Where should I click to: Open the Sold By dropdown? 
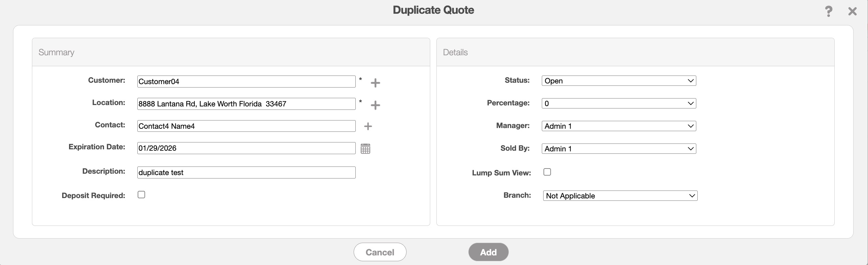click(618, 149)
